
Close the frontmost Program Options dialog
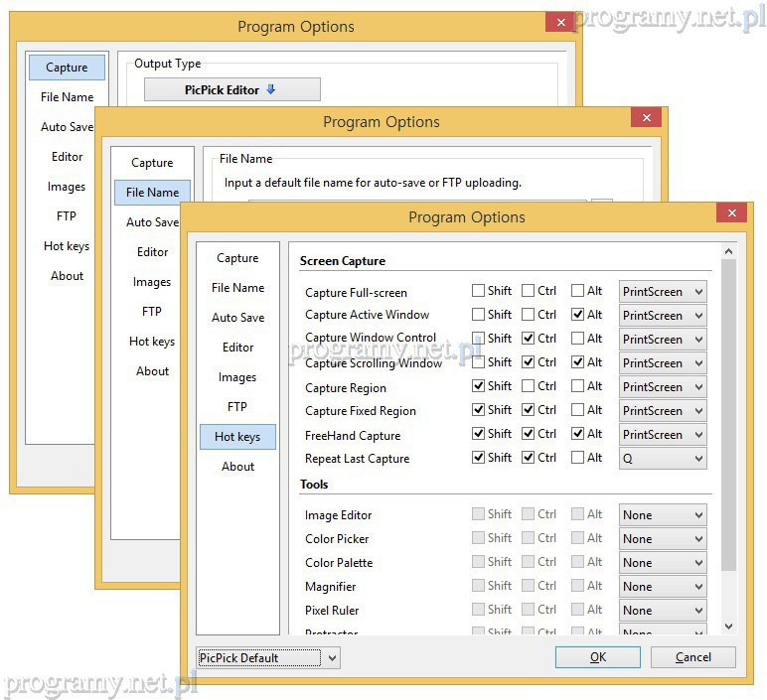(x=731, y=213)
